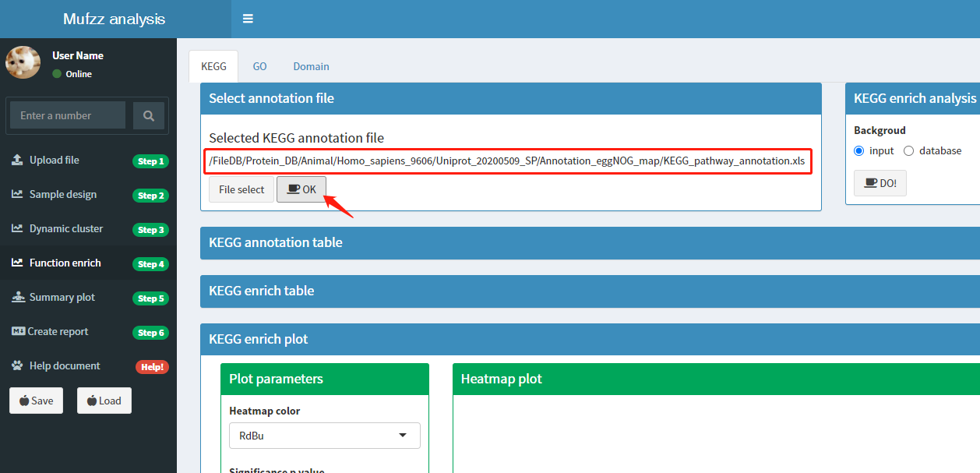Open Summary plot in sidebar
980x473 pixels.
tap(62, 298)
